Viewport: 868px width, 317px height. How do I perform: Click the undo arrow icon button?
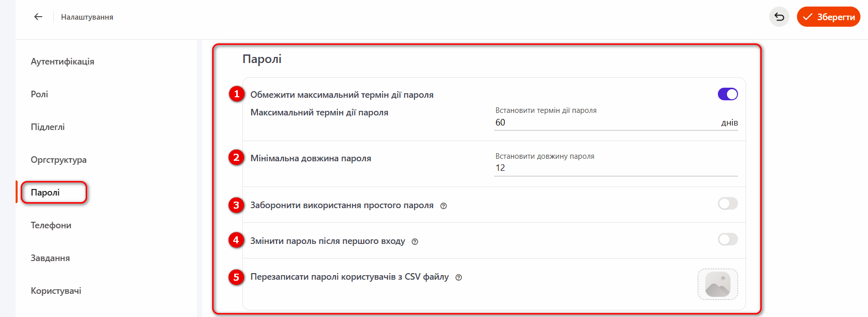point(779,17)
